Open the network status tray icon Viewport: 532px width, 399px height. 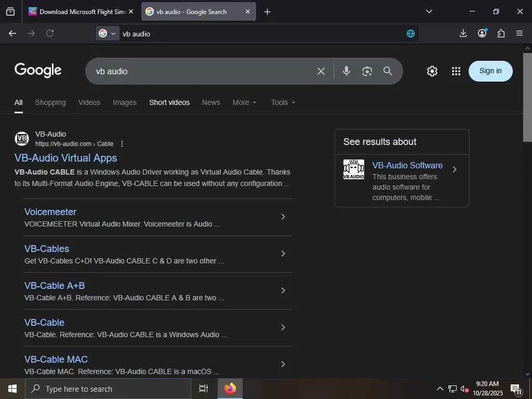click(x=453, y=389)
